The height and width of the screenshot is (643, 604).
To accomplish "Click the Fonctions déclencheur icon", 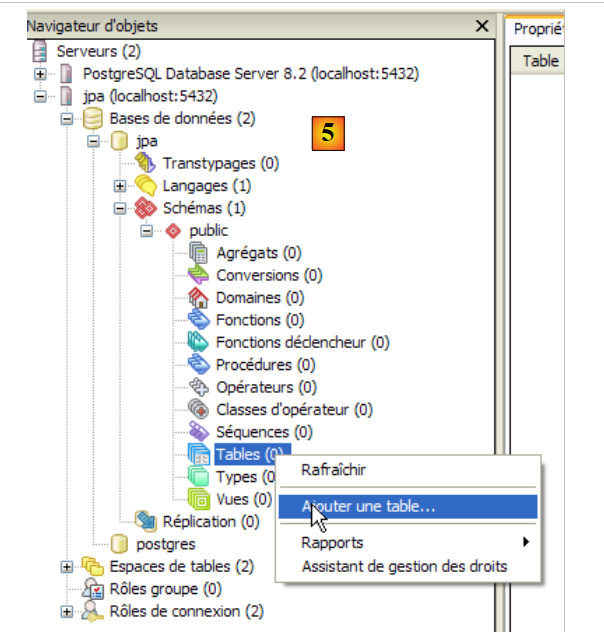I will click(x=198, y=343).
